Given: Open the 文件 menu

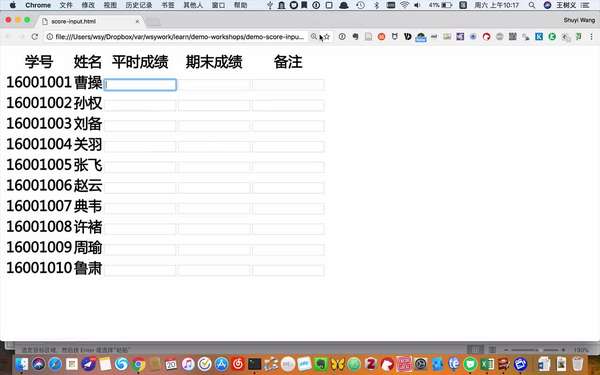Looking at the screenshot, I should pos(66,5).
